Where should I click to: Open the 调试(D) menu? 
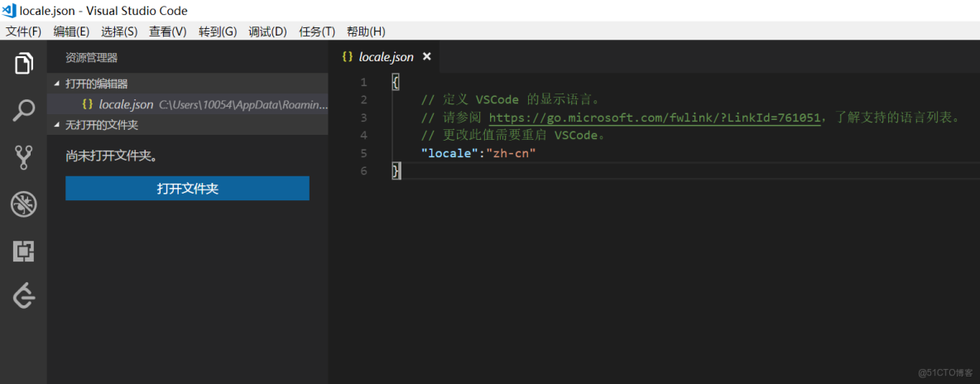[267, 32]
